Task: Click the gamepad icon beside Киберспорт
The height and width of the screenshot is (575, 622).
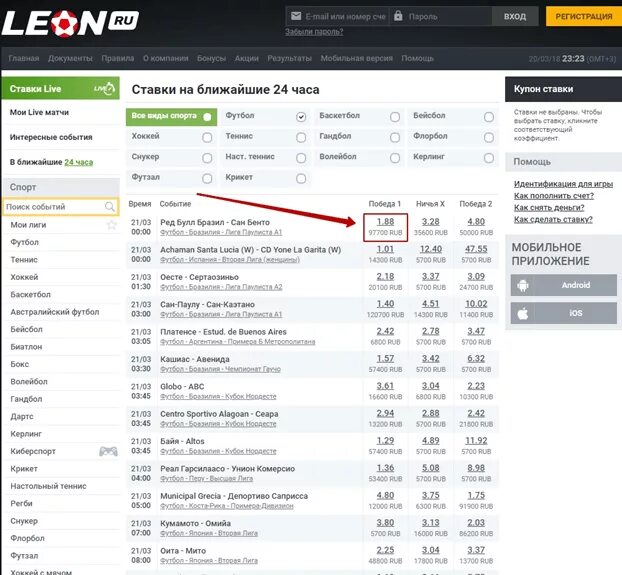Action: (x=108, y=451)
